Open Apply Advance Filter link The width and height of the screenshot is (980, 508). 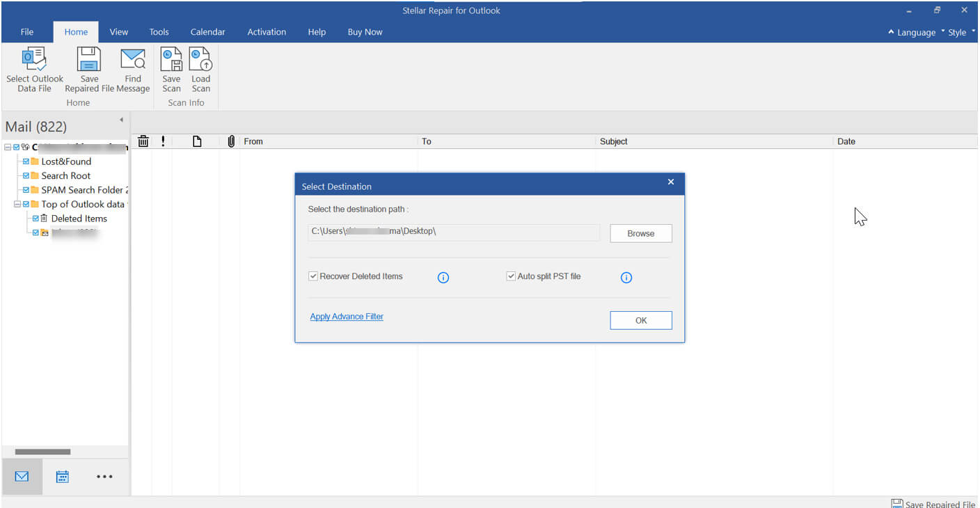click(x=347, y=317)
